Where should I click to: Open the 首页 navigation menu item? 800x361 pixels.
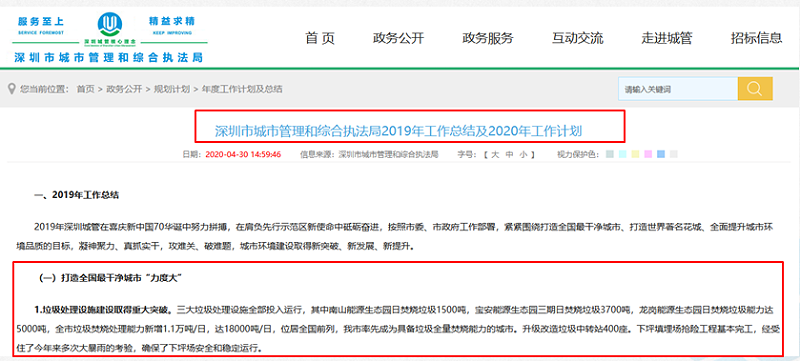pyautogui.click(x=320, y=38)
